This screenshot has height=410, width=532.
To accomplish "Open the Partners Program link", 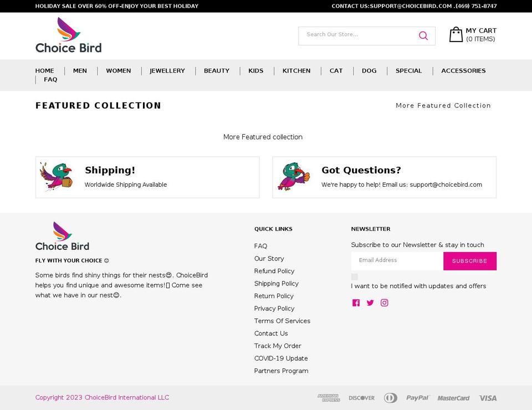I will 282,371.
